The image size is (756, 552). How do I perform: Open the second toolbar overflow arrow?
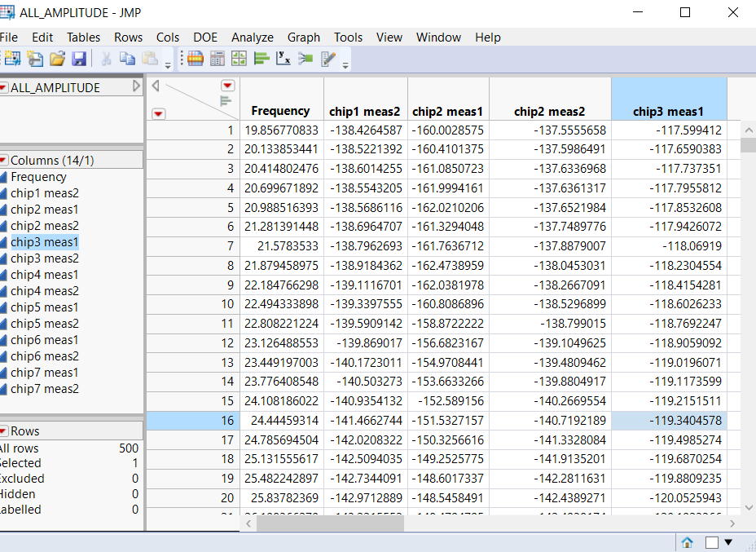click(x=345, y=65)
